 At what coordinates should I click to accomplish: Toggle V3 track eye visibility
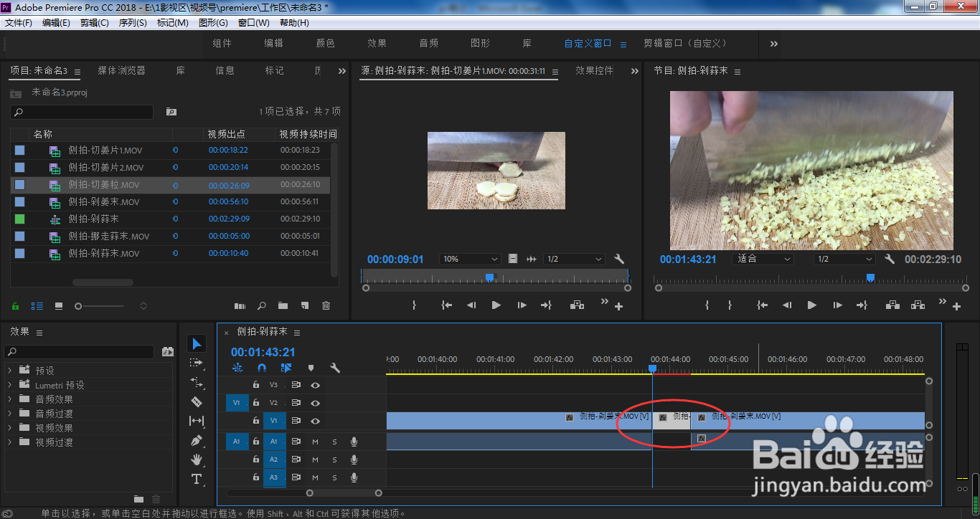point(315,385)
